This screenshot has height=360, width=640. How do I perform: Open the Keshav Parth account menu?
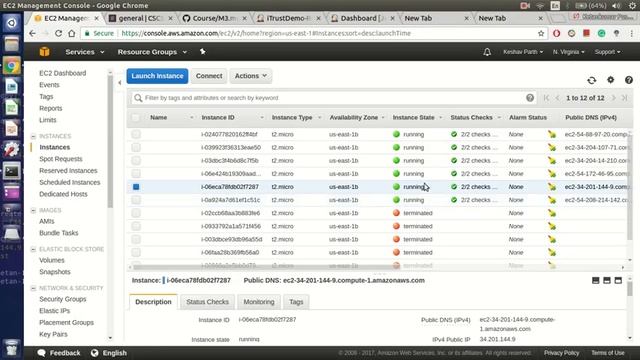coord(523,52)
